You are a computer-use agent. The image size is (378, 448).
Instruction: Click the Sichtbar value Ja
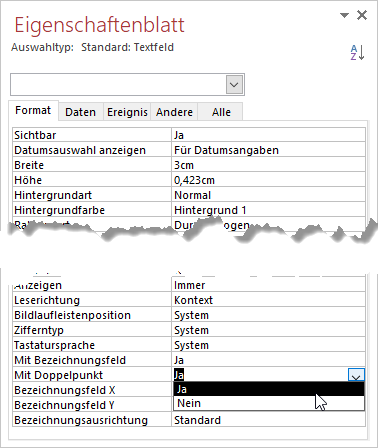coord(268,135)
